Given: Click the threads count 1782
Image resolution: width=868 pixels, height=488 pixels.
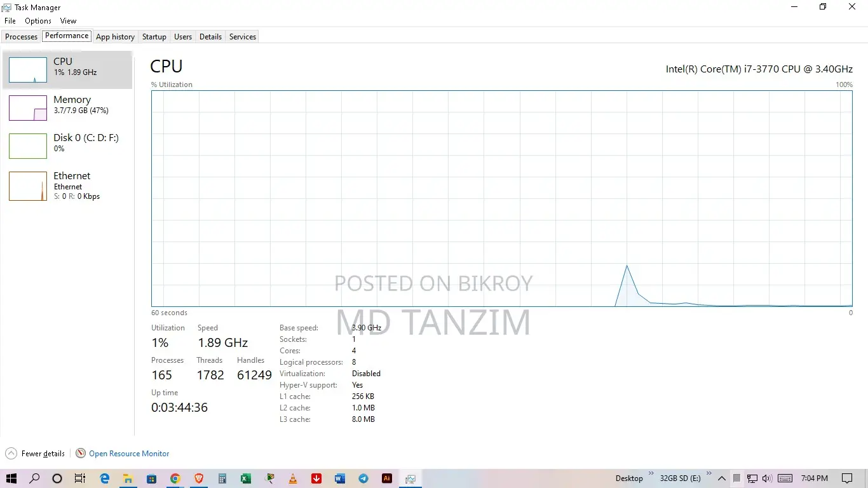Looking at the screenshot, I should pos(210,376).
